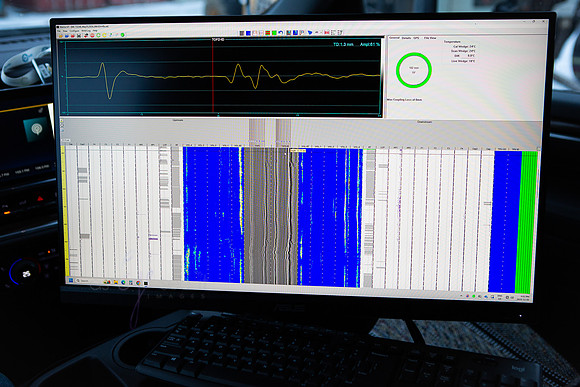Click the red vertical cursor line in A-scan
The image size is (580, 387).
(x=213, y=76)
